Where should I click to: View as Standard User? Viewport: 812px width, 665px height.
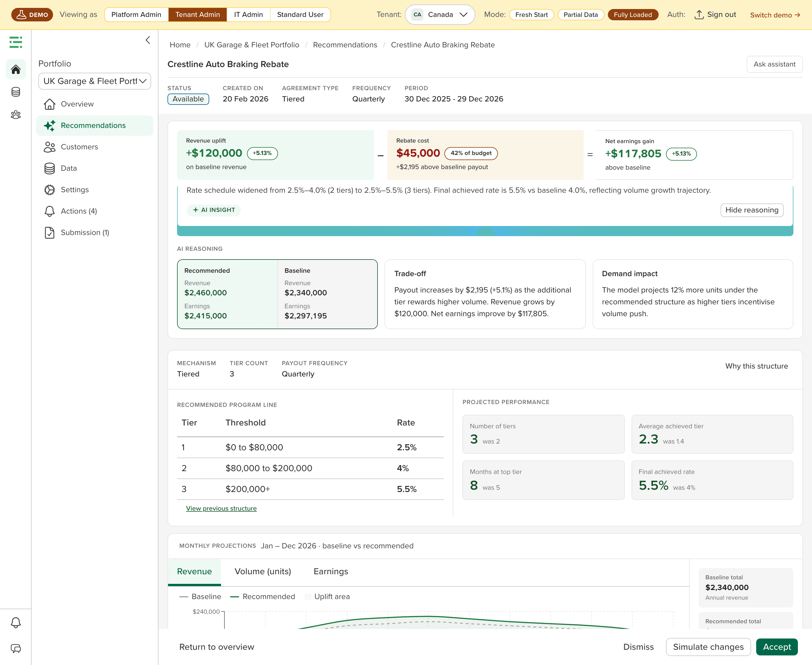300,15
